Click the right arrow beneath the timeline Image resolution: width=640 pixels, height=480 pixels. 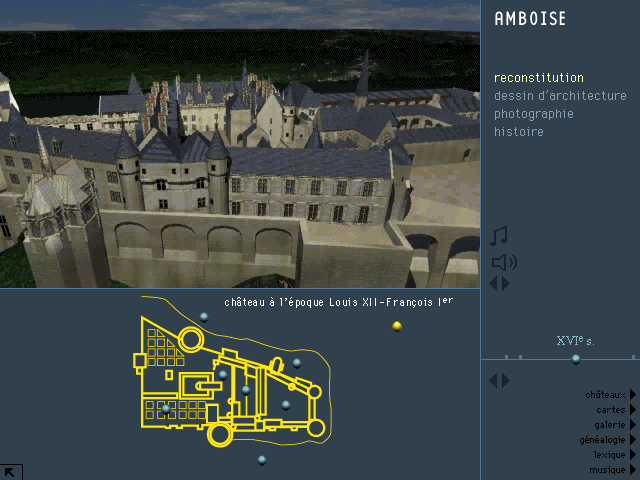point(506,380)
